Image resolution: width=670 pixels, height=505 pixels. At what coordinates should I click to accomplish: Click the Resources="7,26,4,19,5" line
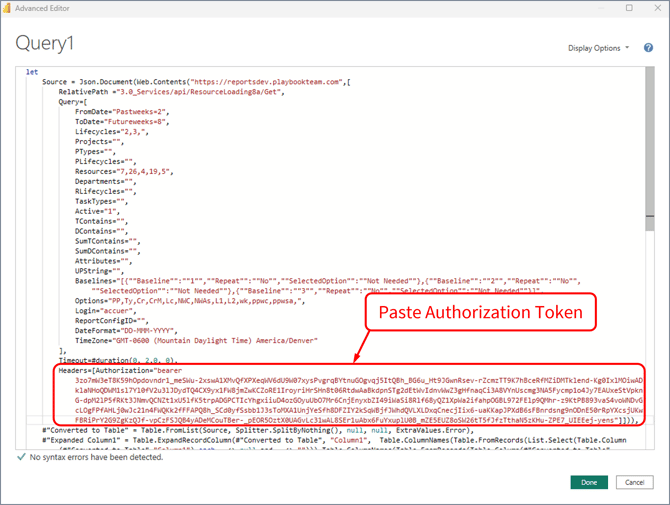124,171
